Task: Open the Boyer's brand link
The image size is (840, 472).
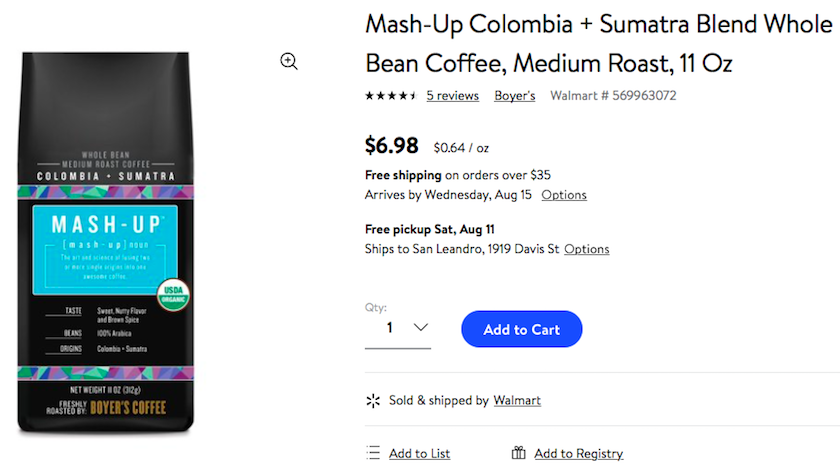Action: 515,96
